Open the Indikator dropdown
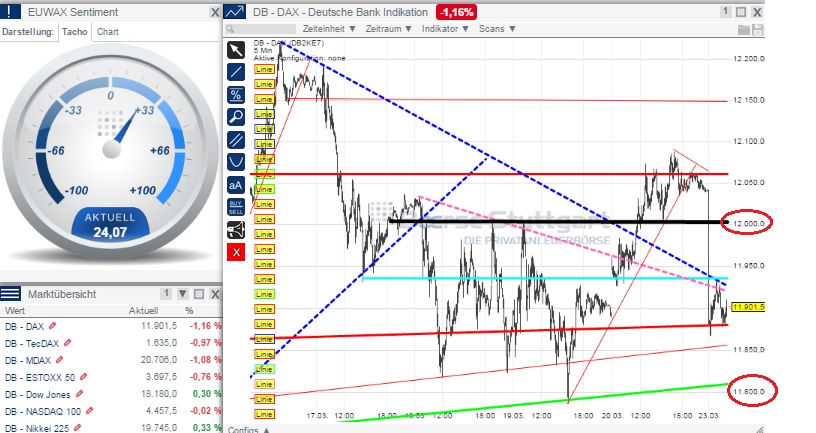816x433 pixels. coord(445,29)
